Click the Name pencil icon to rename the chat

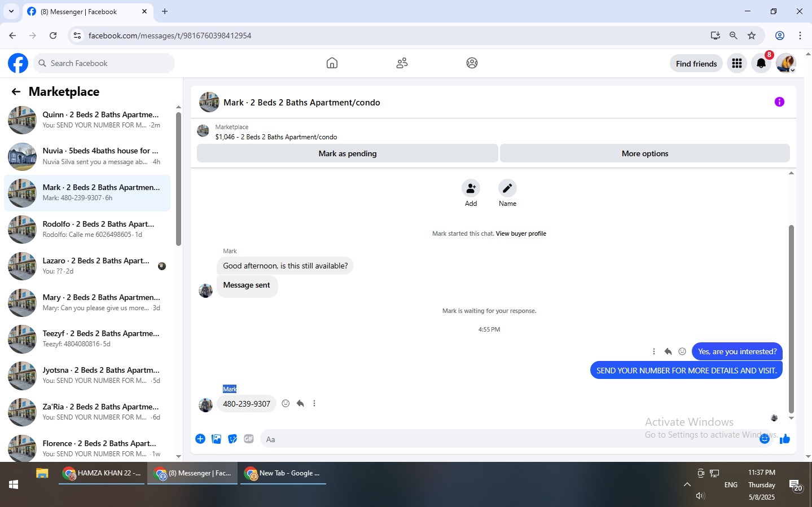507,188
